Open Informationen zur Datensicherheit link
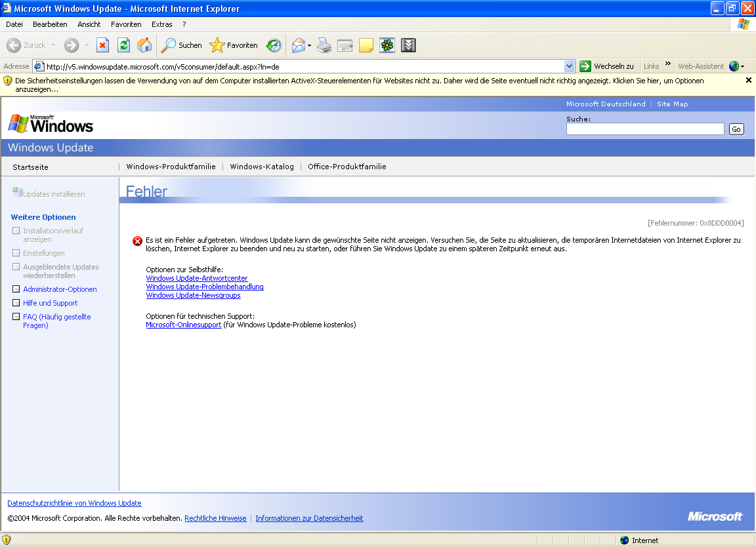 click(309, 519)
